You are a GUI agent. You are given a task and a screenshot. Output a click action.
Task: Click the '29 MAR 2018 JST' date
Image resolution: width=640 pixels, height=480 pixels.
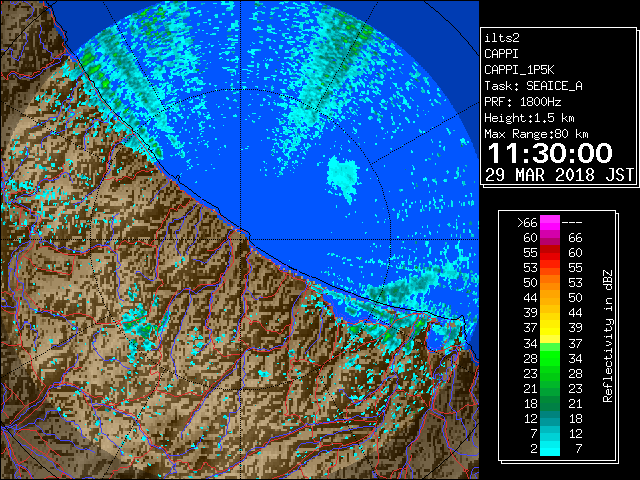coord(559,175)
